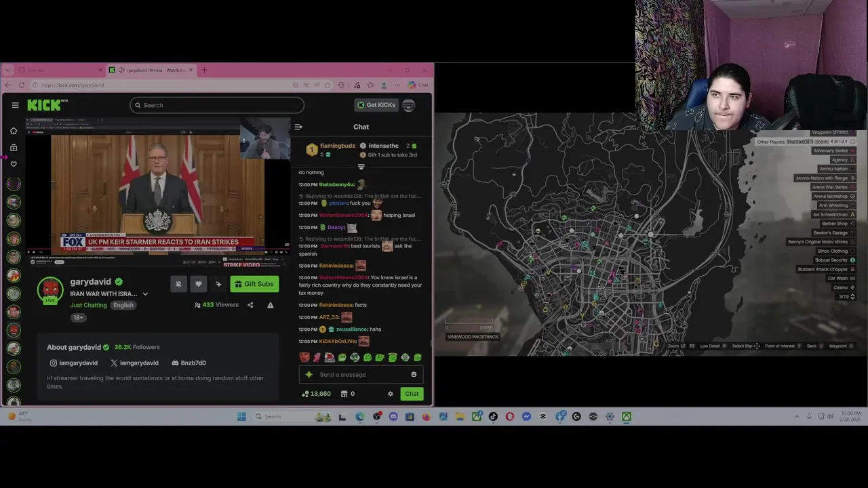Click the green Chat send button
Image resolution: width=868 pixels, height=488 pixels.
click(412, 394)
